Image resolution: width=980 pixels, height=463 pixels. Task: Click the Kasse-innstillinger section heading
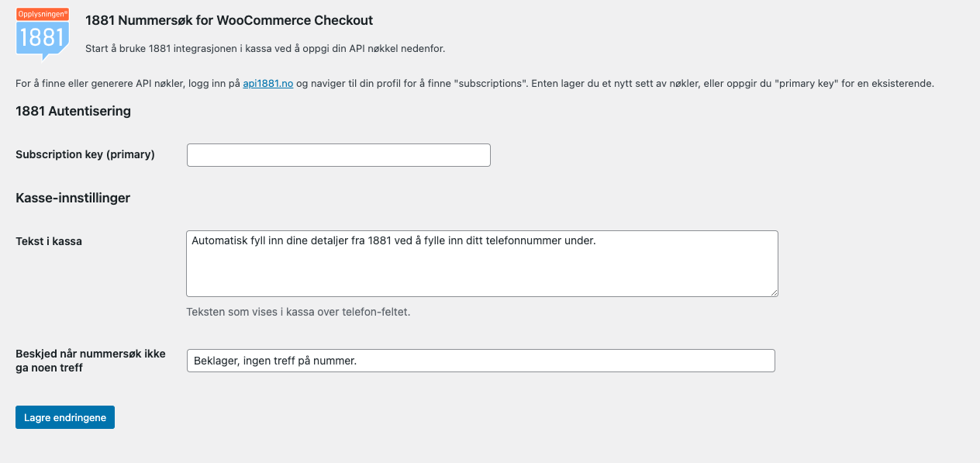(x=73, y=198)
